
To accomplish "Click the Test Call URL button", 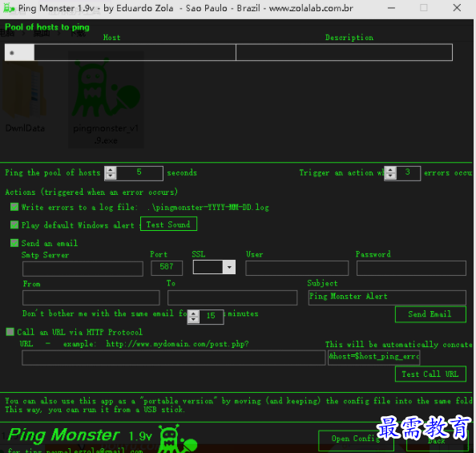I will (430, 374).
